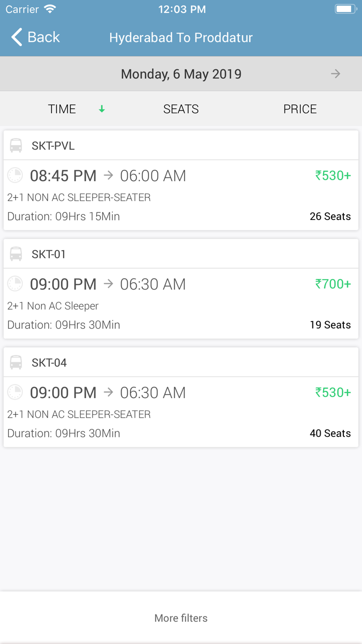Tap clock icon for 08:45 PM departure

(15, 175)
